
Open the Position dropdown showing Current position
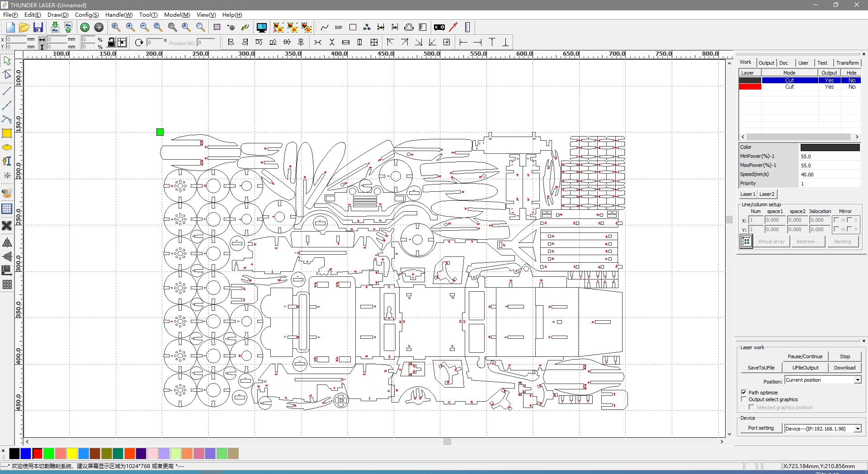858,380
